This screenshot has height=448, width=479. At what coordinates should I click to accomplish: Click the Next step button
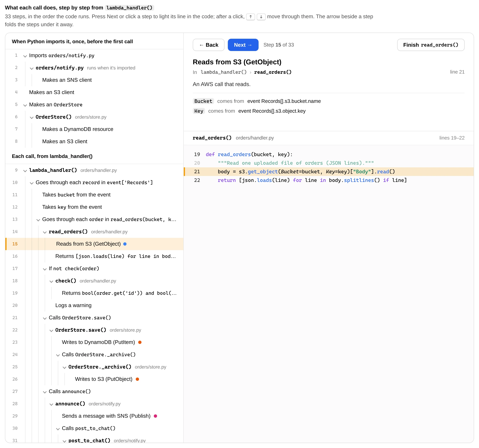click(x=243, y=45)
